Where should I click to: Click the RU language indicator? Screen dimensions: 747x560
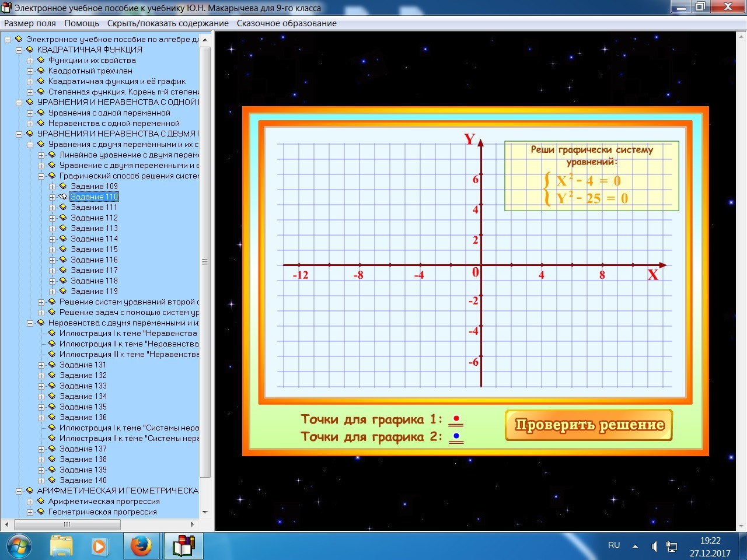pyautogui.click(x=614, y=545)
